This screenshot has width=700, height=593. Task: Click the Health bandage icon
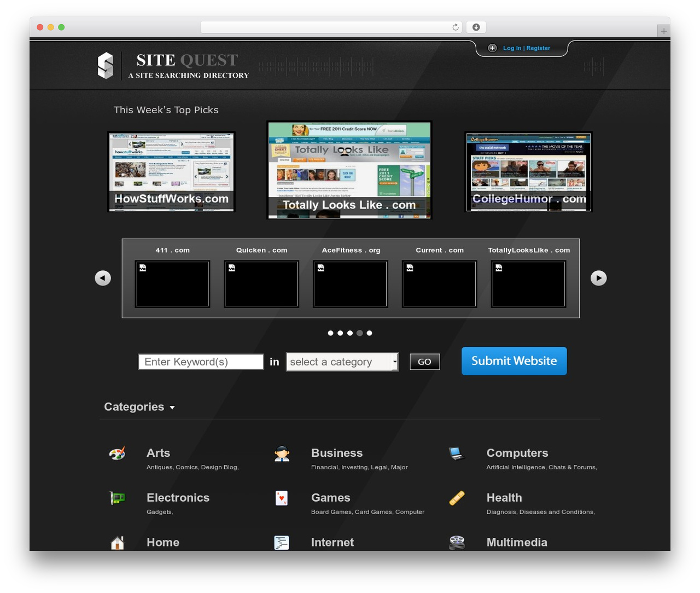[457, 498]
